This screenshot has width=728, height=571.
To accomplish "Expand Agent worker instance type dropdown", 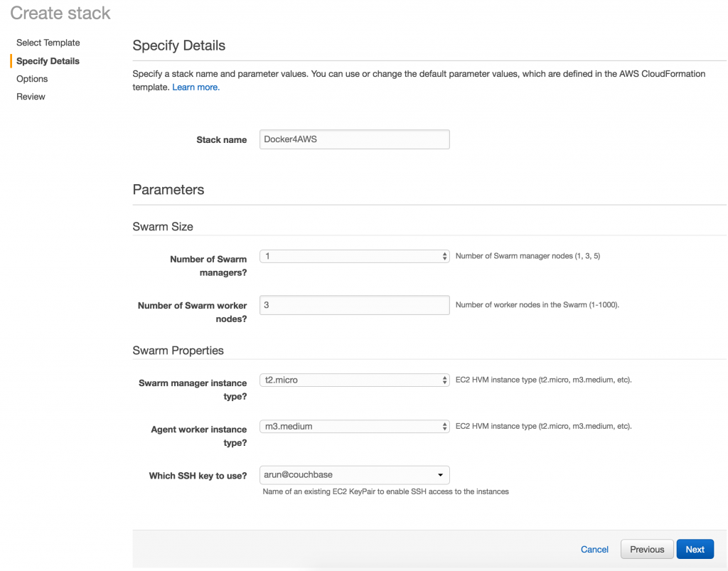I will tap(354, 427).
